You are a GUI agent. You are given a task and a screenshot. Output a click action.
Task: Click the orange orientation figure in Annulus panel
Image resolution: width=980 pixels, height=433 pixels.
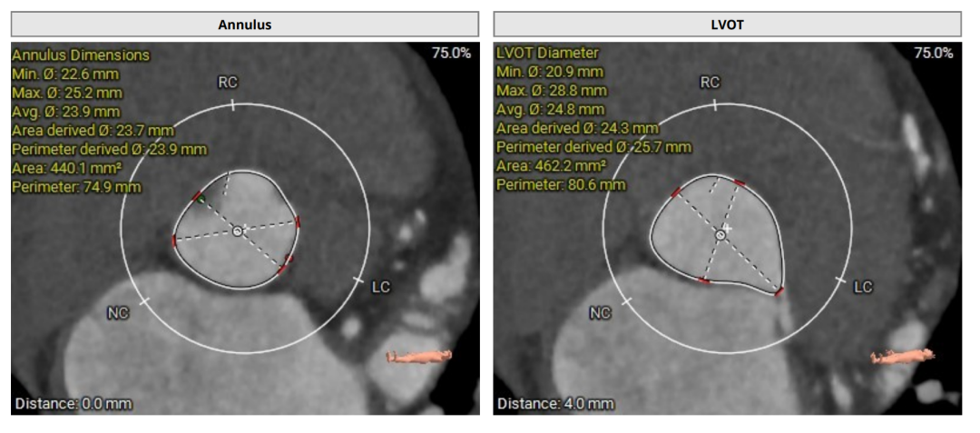418,356
